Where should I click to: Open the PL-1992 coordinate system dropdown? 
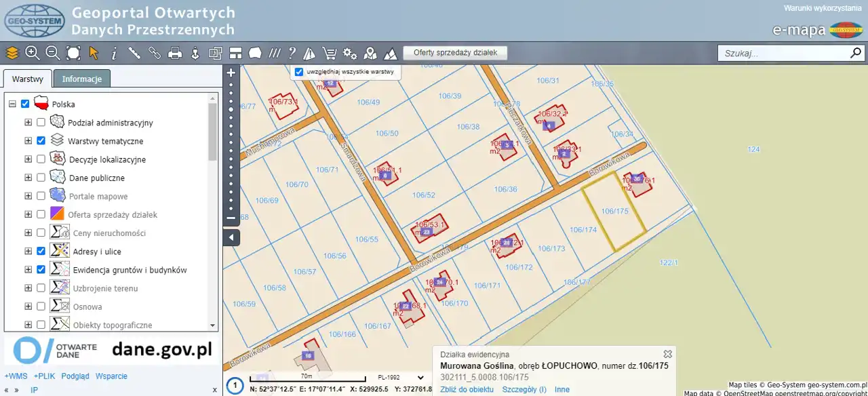[x=401, y=378]
